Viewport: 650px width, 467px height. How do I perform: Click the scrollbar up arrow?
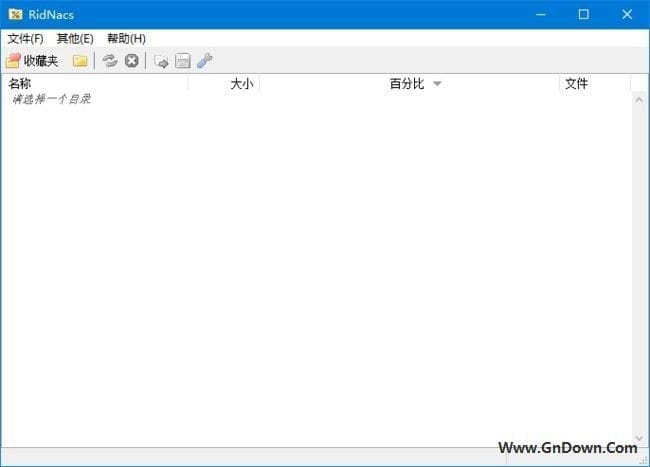pos(639,100)
